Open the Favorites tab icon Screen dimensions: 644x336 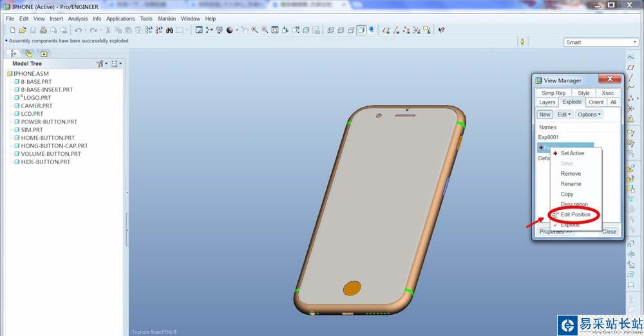[44, 53]
